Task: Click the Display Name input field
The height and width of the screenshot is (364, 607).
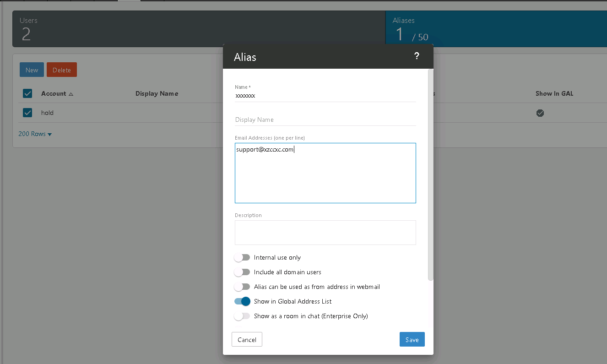Action: coord(325,120)
